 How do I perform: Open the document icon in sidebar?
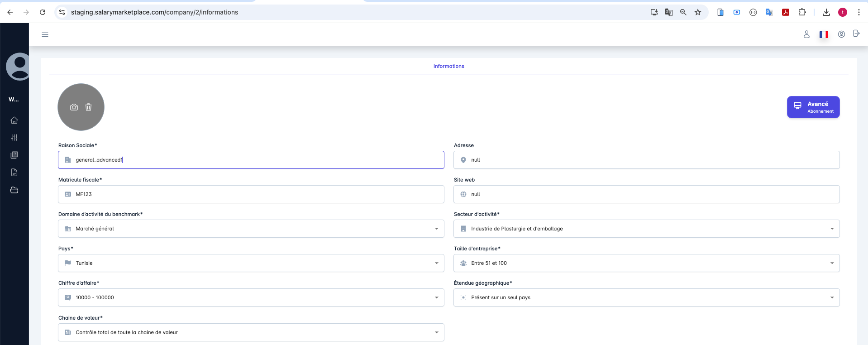(14, 172)
